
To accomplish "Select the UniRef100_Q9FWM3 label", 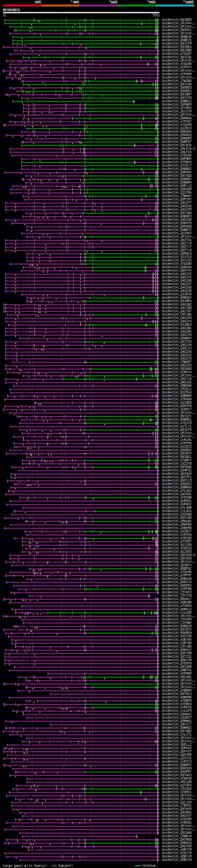I will (177, 104).
